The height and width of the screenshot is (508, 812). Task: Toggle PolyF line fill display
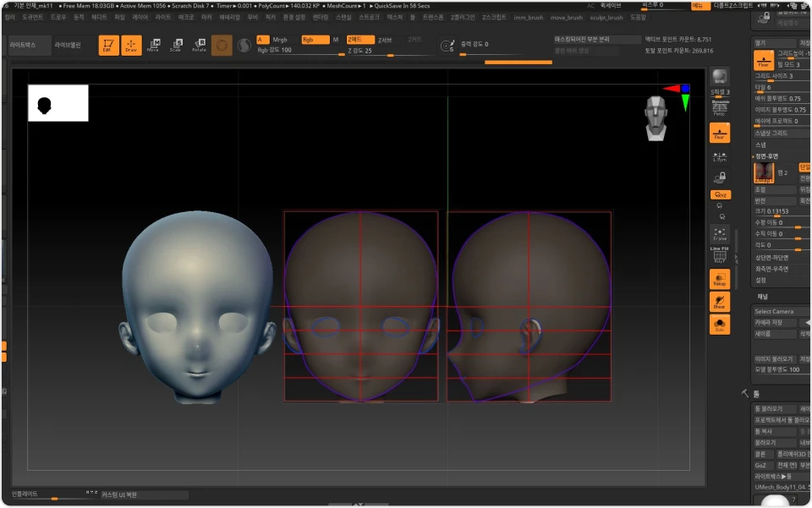click(719, 255)
